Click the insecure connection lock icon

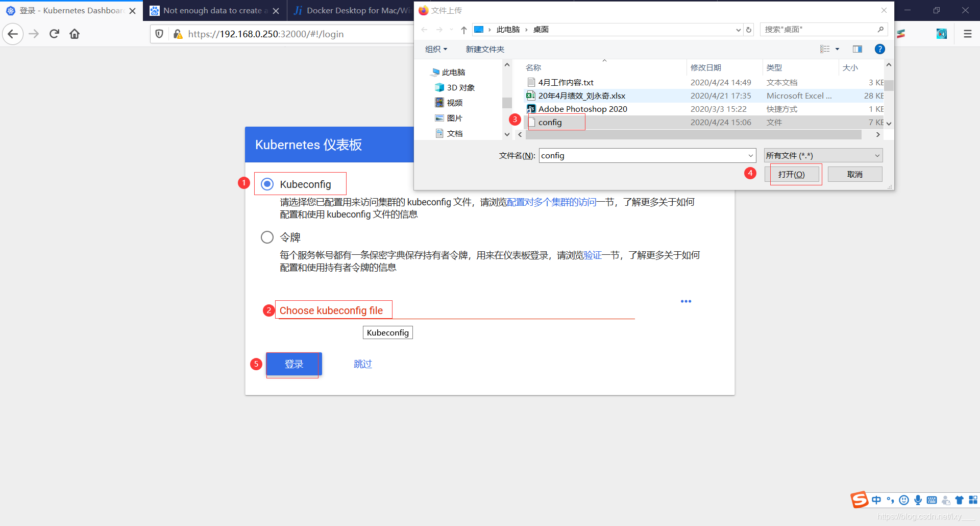(178, 34)
